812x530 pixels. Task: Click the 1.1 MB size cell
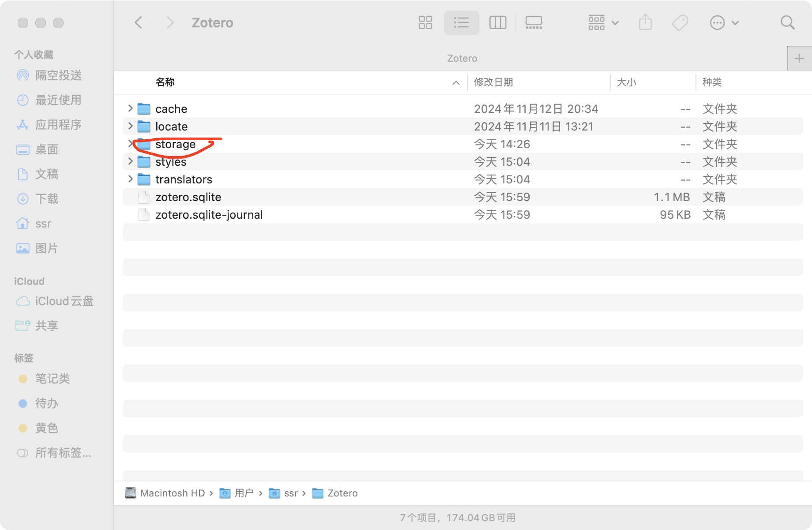[x=671, y=197]
